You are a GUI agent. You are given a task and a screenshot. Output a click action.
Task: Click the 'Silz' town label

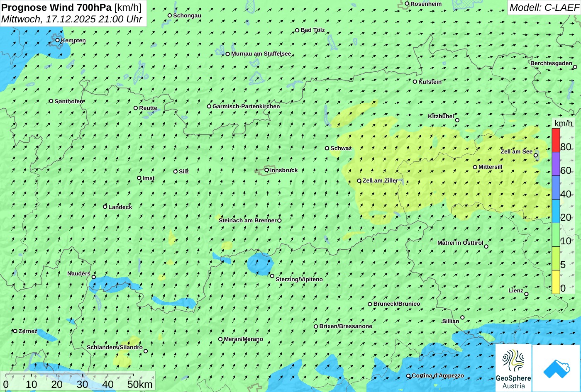point(184,171)
